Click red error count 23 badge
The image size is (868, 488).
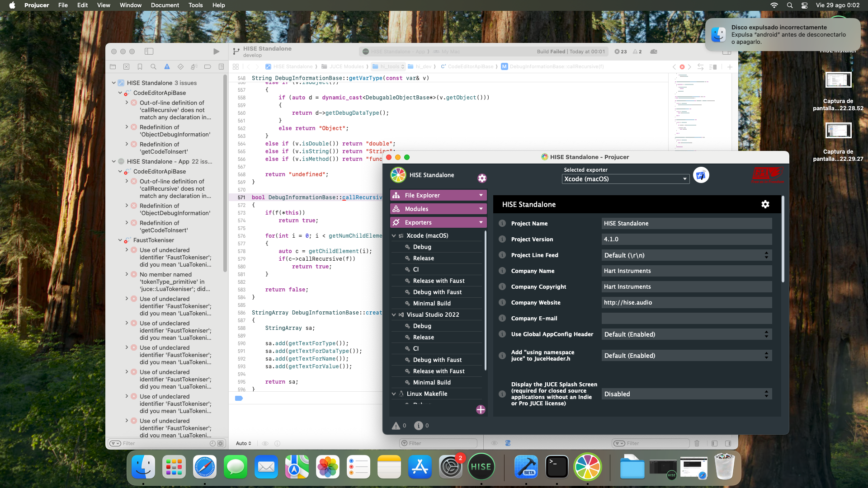(x=621, y=52)
